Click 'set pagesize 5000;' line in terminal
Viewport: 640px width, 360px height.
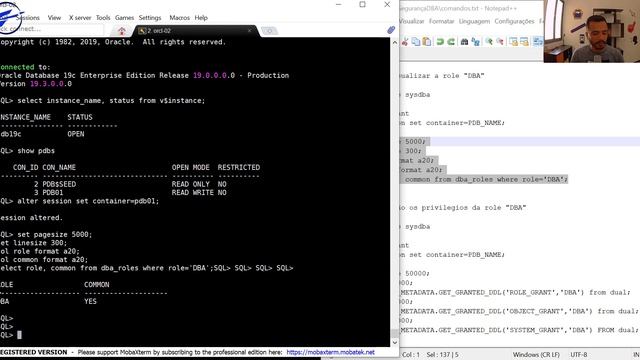46,234
